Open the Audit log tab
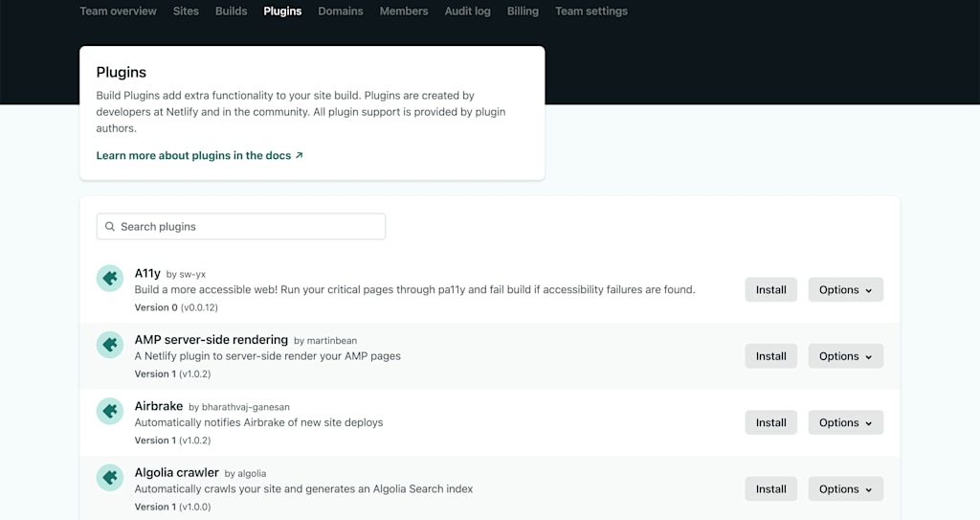 tap(467, 11)
